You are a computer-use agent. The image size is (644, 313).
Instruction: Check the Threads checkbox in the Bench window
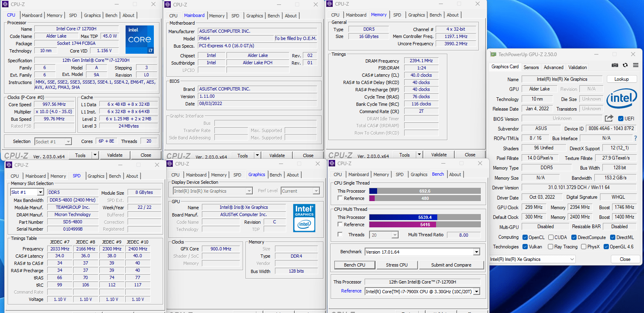click(x=340, y=234)
